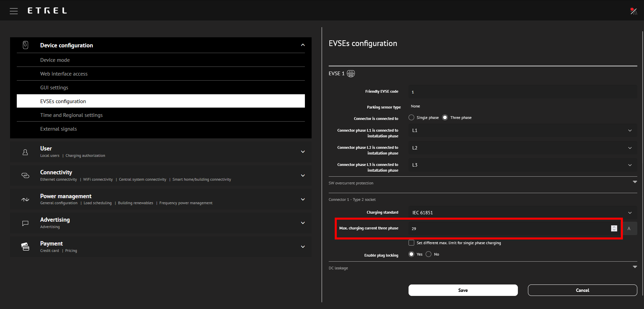Click the Connectivity link icon

pyautogui.click(x=25, y=175)
